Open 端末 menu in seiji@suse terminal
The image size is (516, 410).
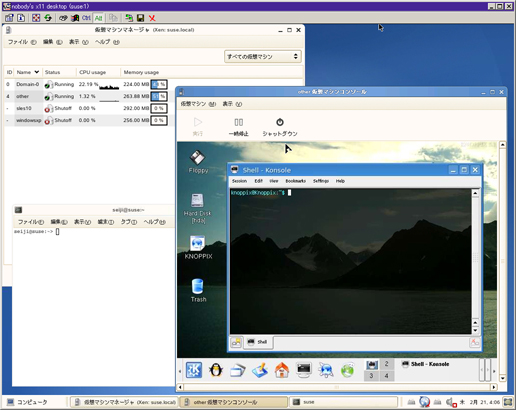tap(106, 222)
